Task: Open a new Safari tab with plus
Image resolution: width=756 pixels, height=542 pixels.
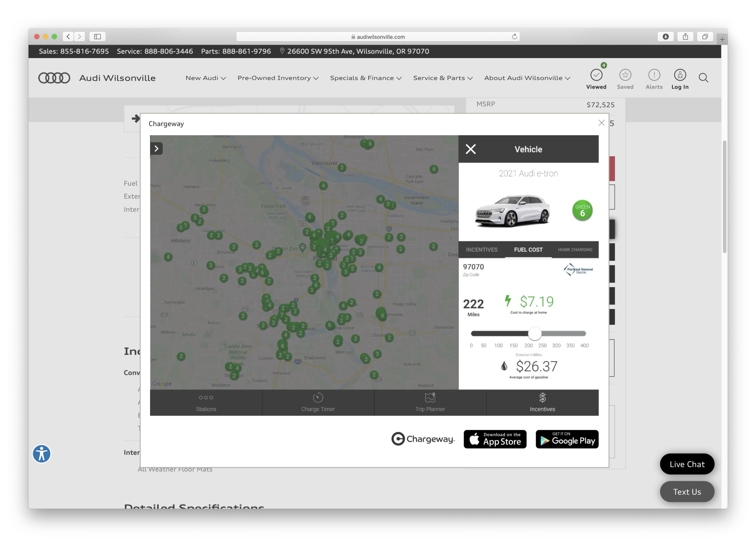Action: tap(722, 39)
